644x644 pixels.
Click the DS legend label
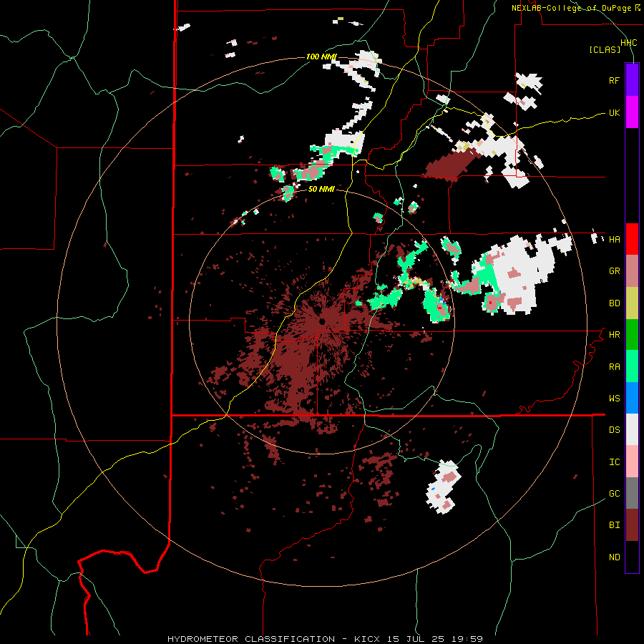614,430
